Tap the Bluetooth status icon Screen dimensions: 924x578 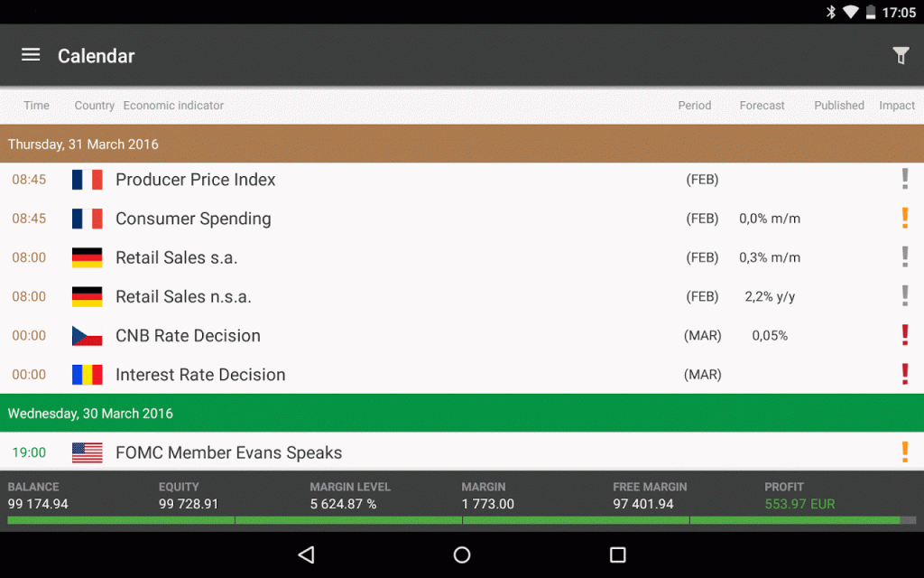pyautogui.click(x=831, y=12)
